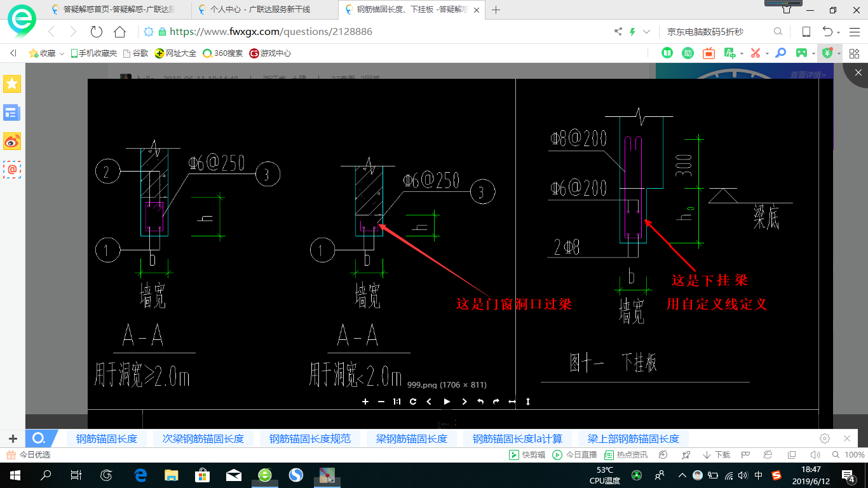This screenshot has height=488, width=868.
Task: Open the 360搜索 bookmark
Action: pyautogui.click(x=223, y=53)
